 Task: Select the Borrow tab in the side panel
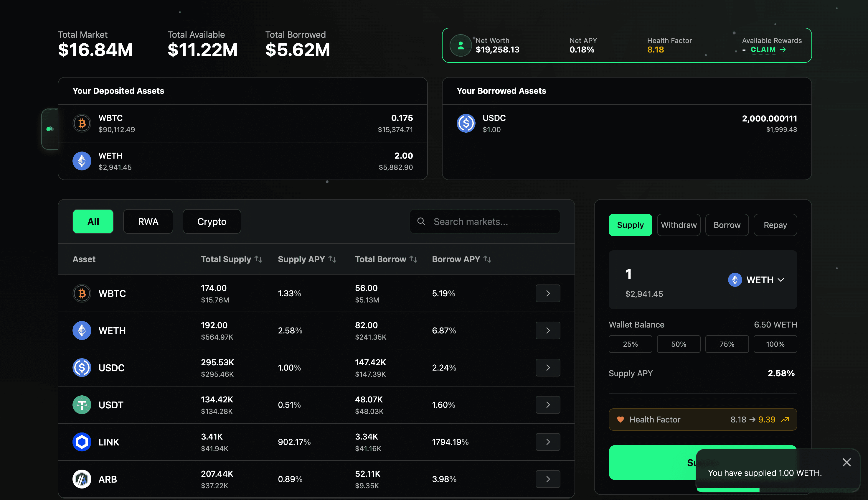point(727,225)
